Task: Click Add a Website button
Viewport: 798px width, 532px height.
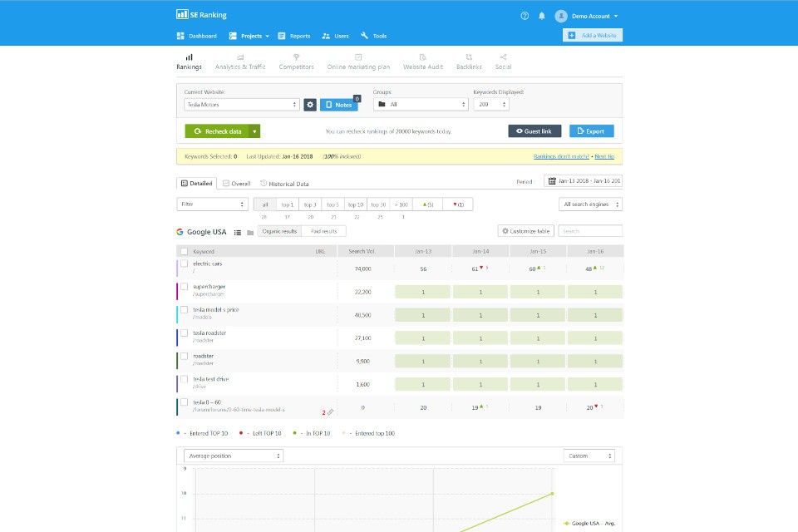Action: pyautogui.click(x=593, y=35)
